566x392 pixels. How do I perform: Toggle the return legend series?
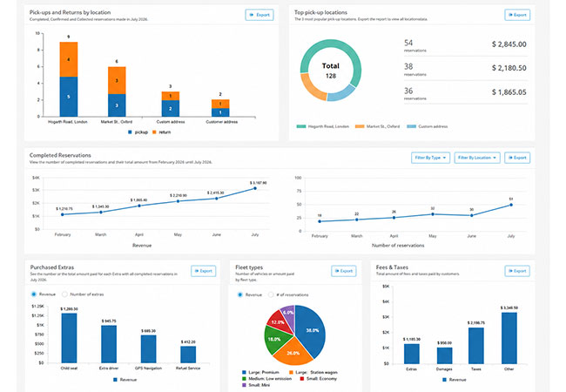[x=161, y=132]
